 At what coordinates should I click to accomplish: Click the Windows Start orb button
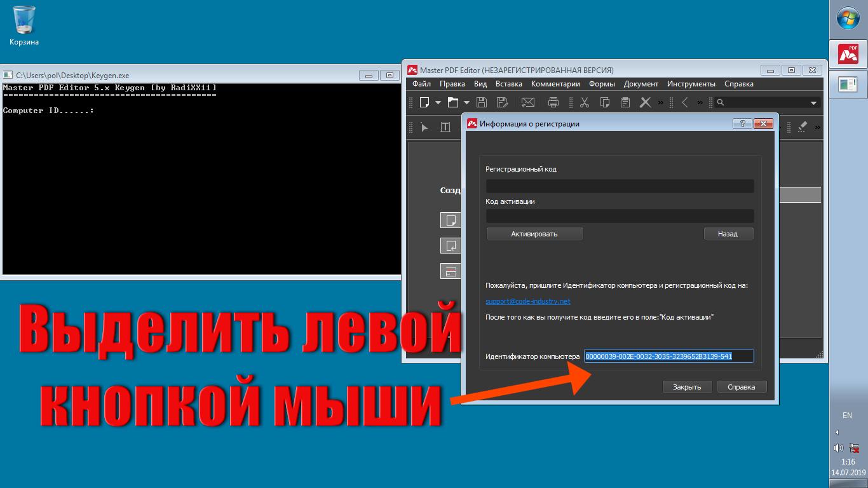[x=848, y=18]
